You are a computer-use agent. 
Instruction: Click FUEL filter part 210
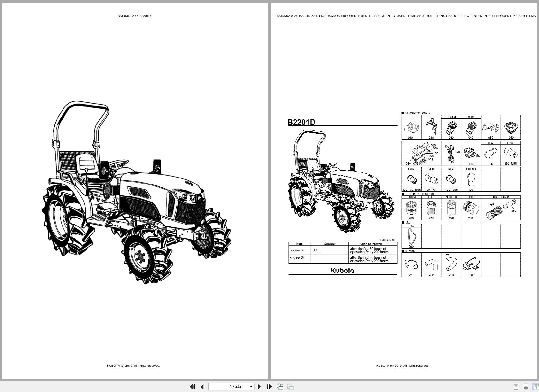[431, 208]
